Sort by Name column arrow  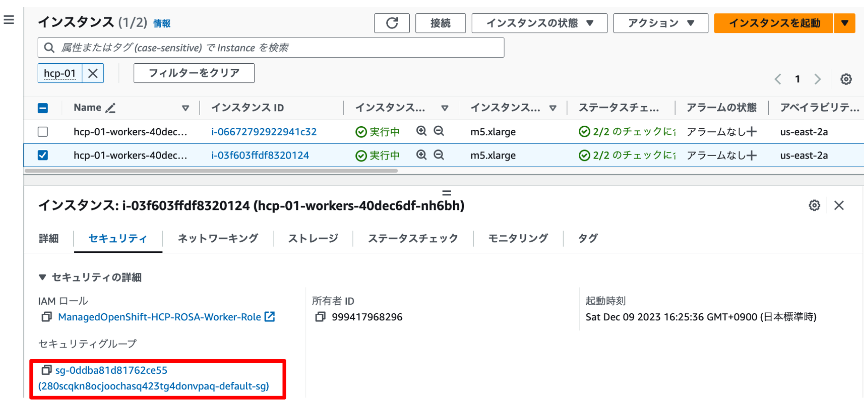point(185,108)
